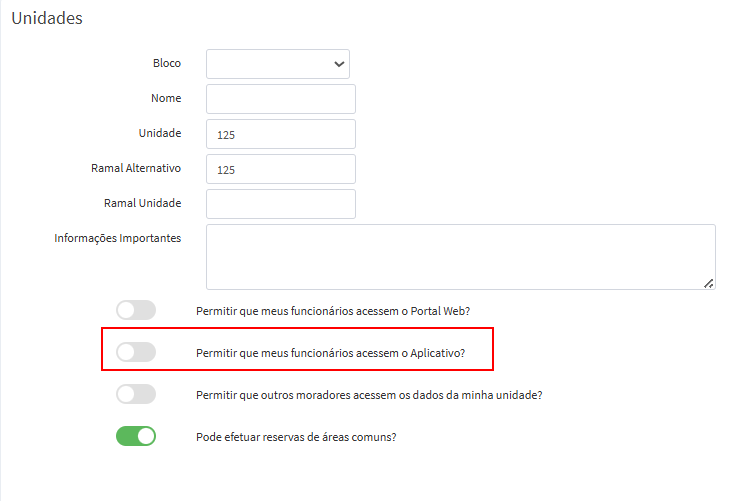Click the Ramal Alternativo label
Viewport: 754px width, 501px height.
136,168
